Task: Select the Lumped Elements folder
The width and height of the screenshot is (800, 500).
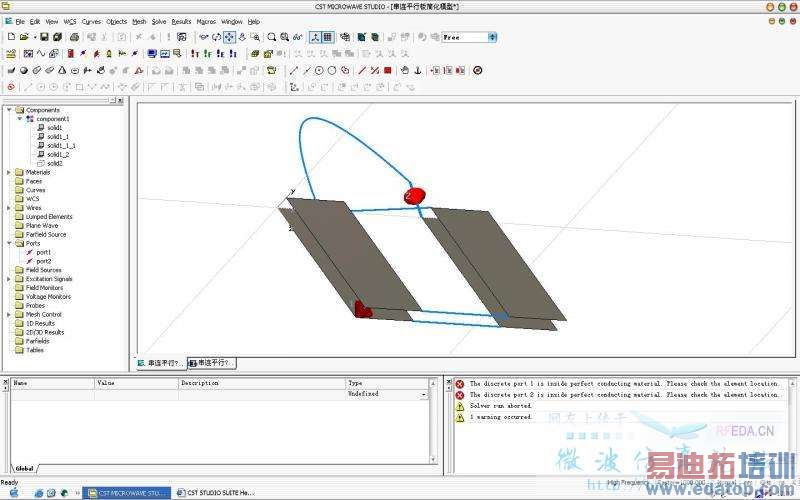Action: pyautogui.click(x=49, y=217)
